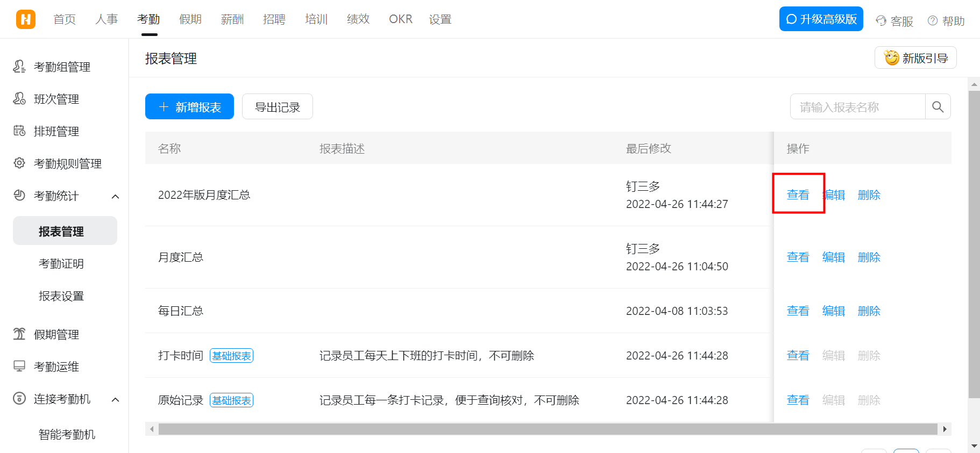Click the orange app logo icon

(x=25, y=19)
